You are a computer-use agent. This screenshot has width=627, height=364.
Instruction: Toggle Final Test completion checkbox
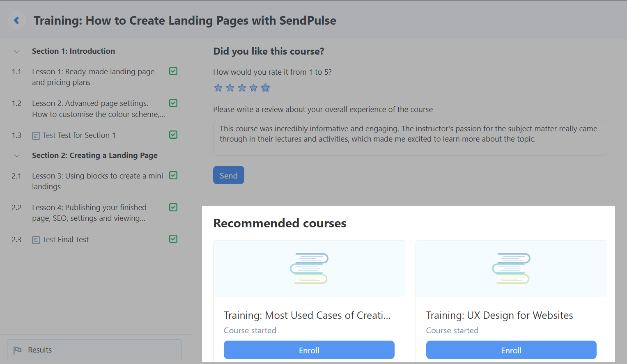pyautogui.click(x=173, y=239)
